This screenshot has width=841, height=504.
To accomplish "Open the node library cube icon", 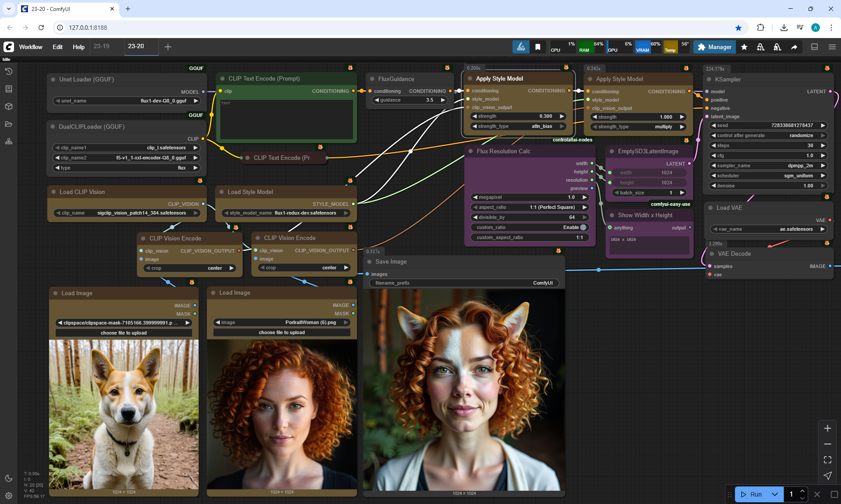I will tap(9, 106).
